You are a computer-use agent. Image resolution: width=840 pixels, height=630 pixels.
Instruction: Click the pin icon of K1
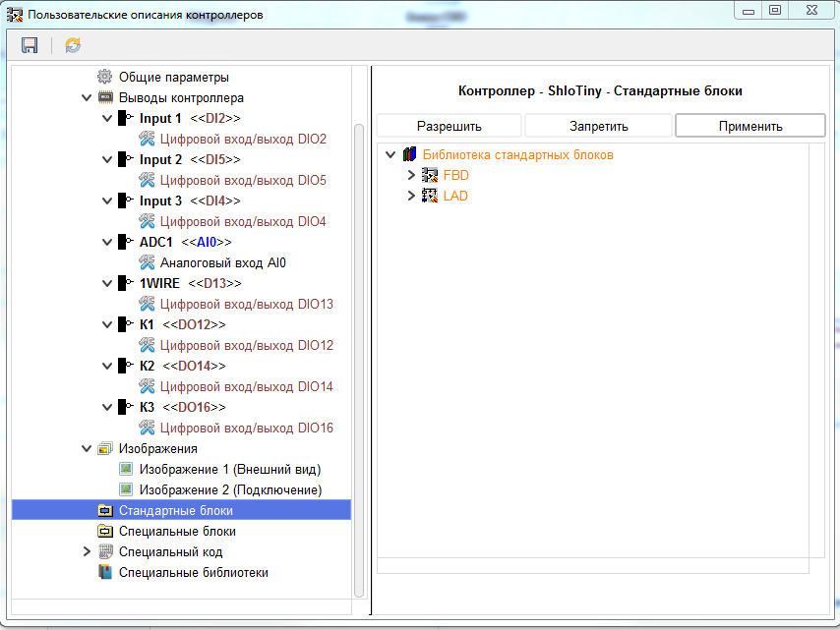[x=126, y=323]
